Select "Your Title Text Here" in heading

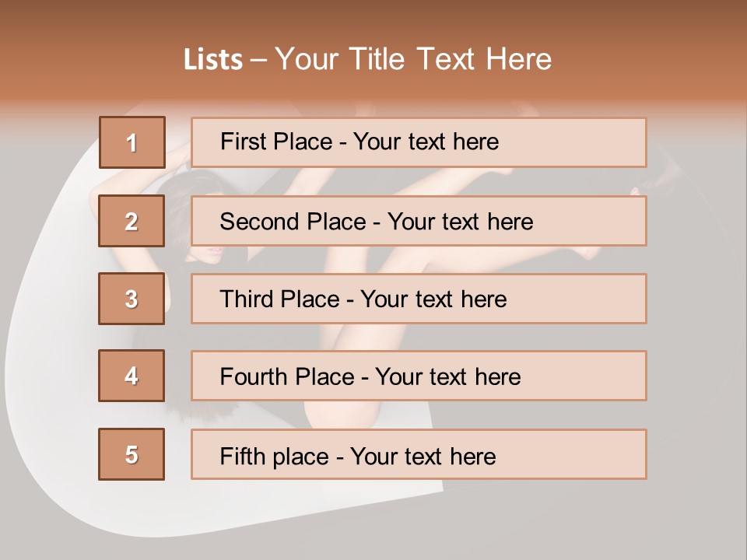point(413,59)
